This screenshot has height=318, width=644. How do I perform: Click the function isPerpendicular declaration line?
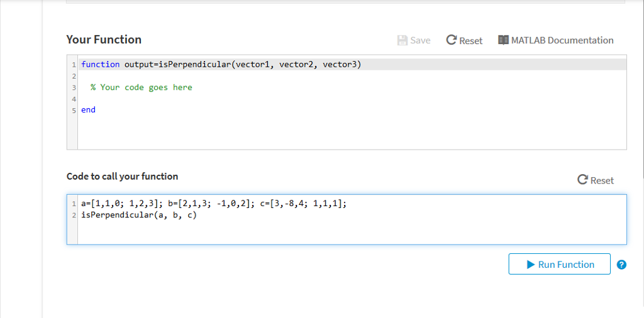(352, 65)
